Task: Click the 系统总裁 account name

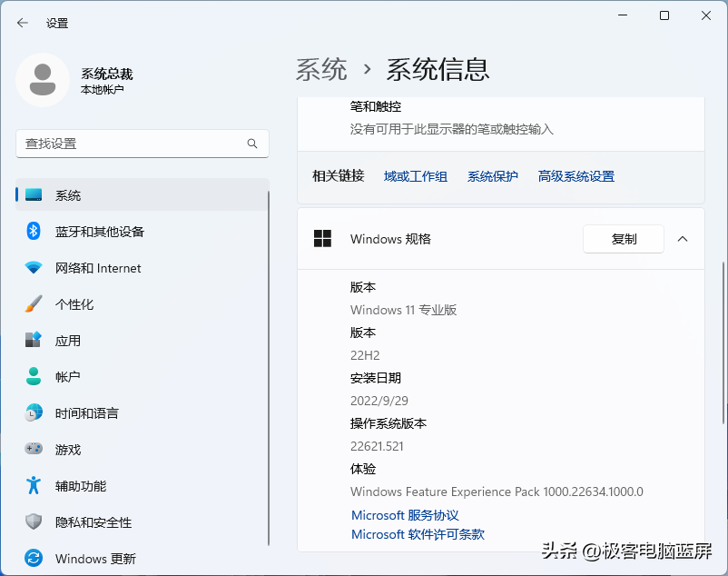Action: click(107, 74)
